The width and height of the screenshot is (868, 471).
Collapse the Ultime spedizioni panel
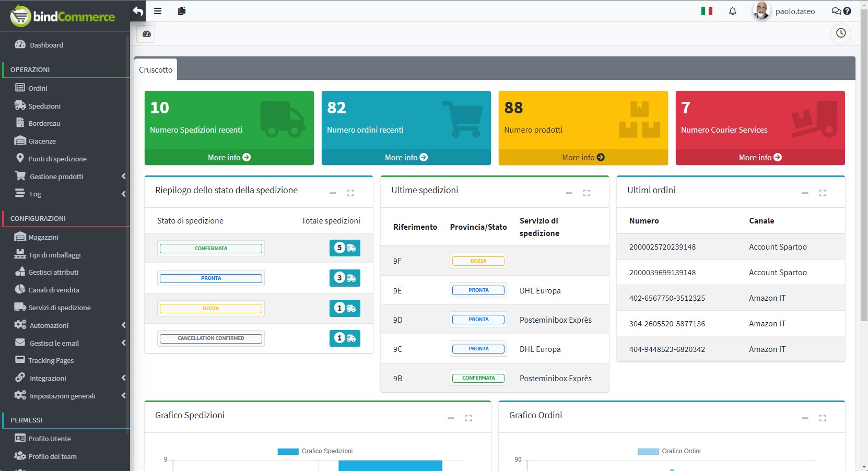tap(568, 193)
